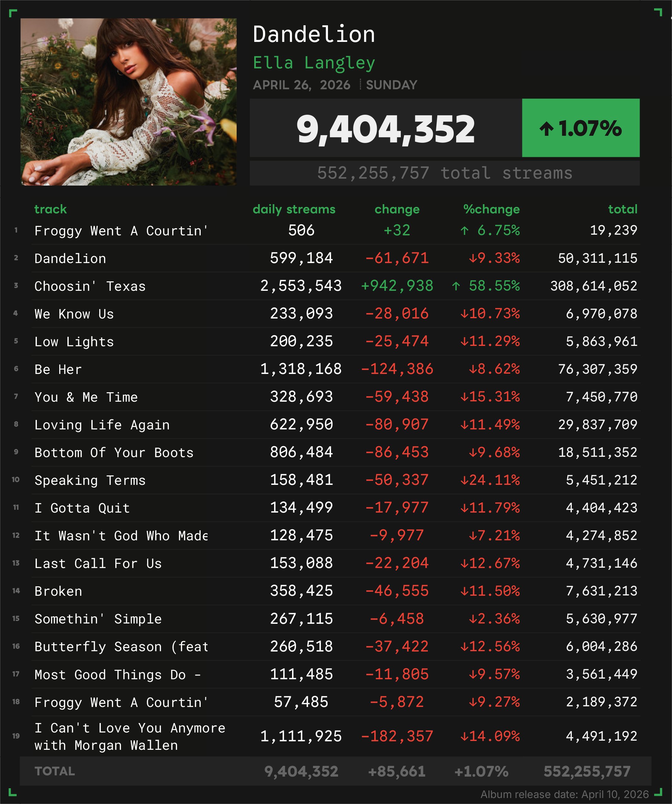This screenshot has height=804, width=672.
Task: Click down arrow beside 15.31% change
Action: (464, 397)
